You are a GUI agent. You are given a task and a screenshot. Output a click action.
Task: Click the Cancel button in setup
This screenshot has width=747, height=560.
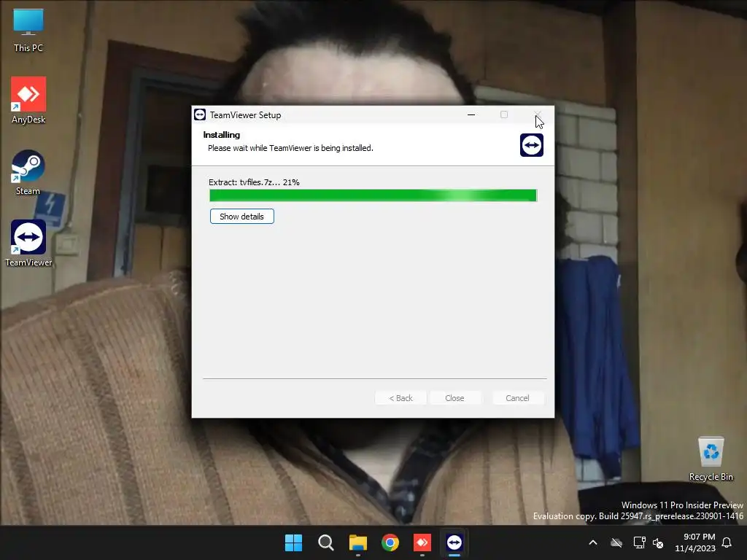(x=517, y=398)
